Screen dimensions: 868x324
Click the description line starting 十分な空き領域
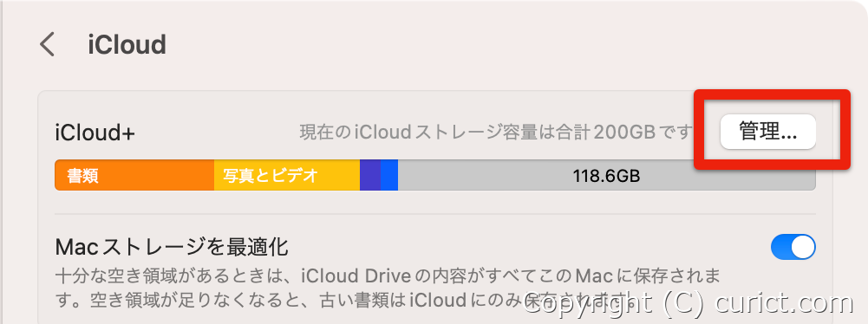click(388, 275)
